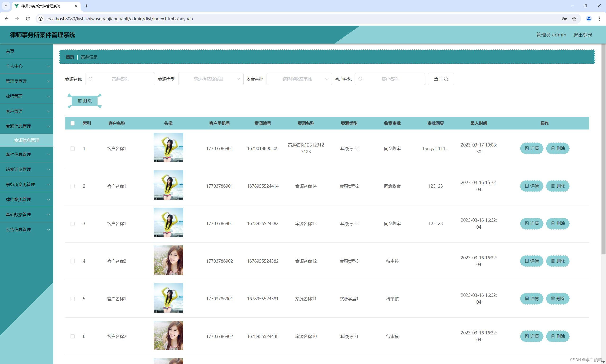Open the 案源类型 dropdown filter
606x364 pixels.
click(x=210, y=79)
